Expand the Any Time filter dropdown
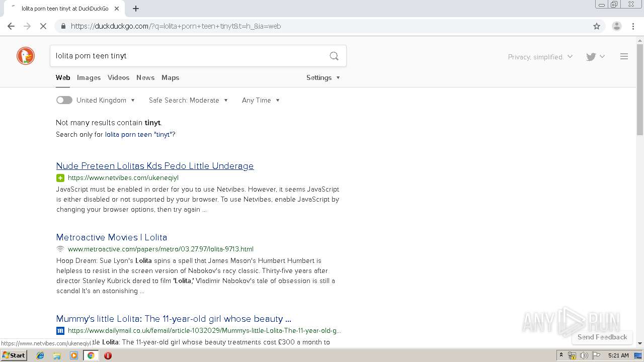 (x=261, y=100)
